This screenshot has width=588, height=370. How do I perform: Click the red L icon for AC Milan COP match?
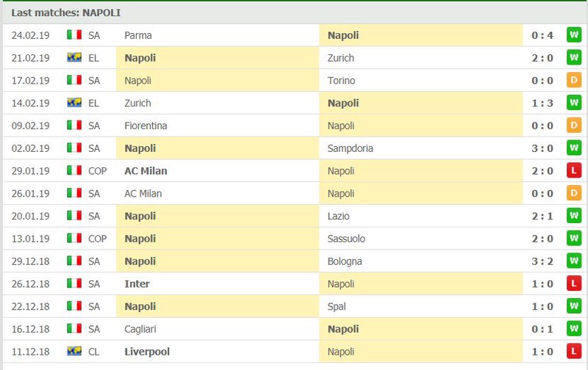pos(573,171)
